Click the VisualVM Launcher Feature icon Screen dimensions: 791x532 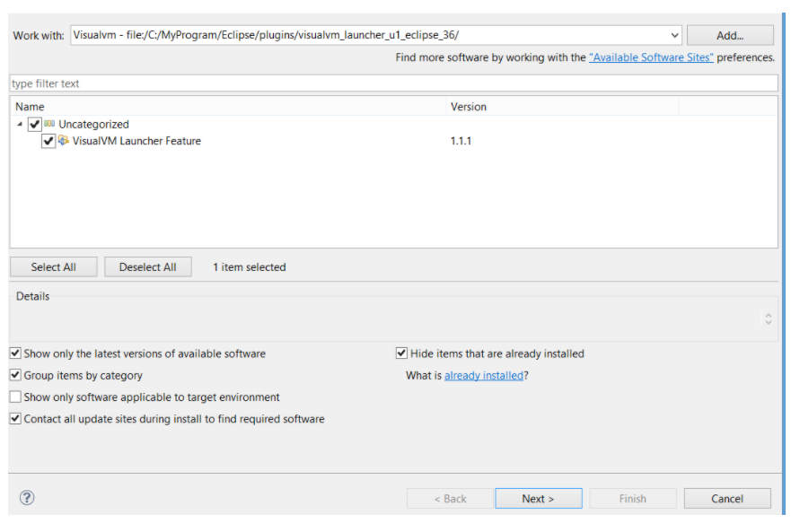64,141
